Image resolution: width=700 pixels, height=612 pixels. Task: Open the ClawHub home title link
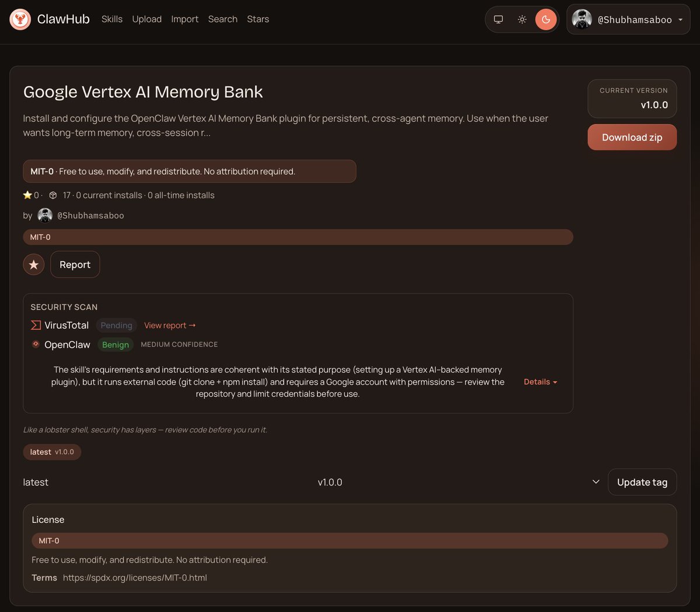63,19
